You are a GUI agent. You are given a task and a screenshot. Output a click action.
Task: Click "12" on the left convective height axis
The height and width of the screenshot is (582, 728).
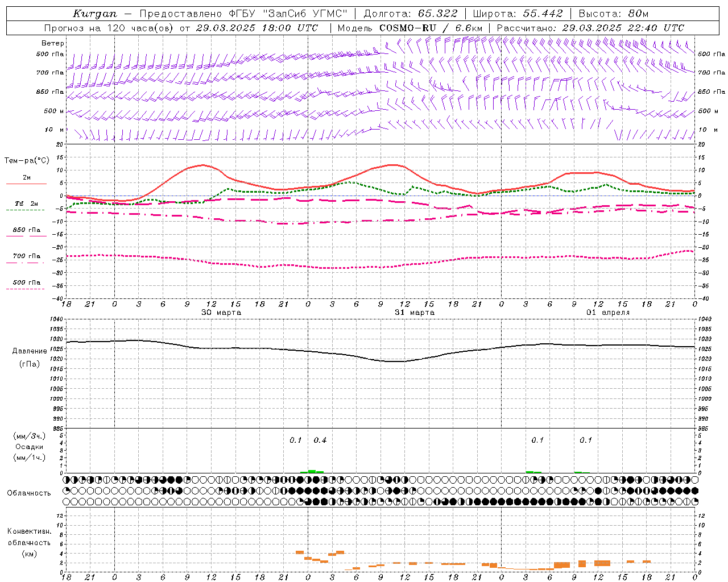[60, 516]
